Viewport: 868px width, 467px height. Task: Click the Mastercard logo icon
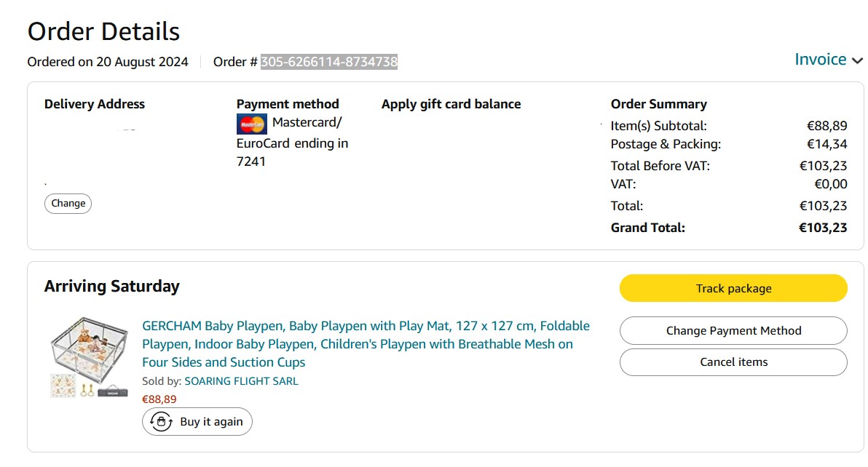[x=252, y=124]
